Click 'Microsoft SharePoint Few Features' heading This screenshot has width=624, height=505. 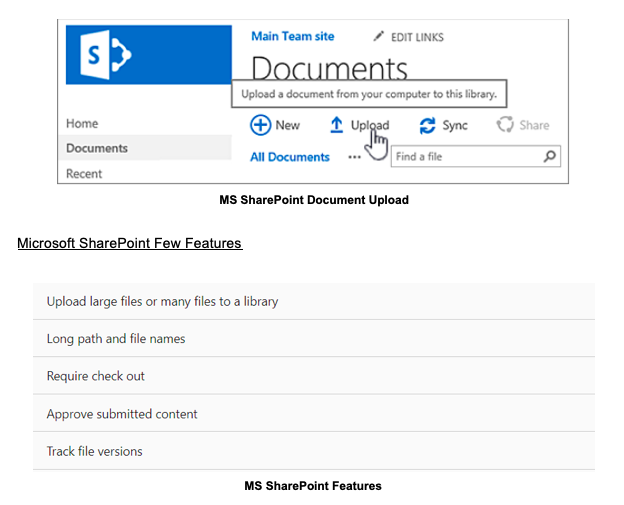coord(130,243)
